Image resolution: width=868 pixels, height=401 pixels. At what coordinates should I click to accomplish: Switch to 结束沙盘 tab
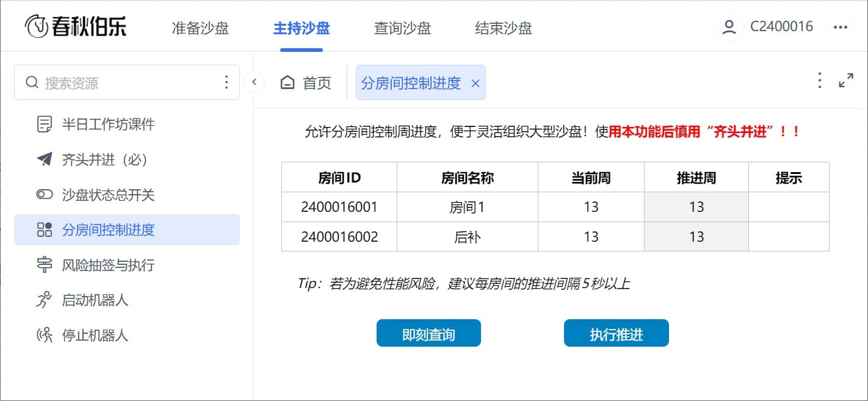[x=504, y=28]
